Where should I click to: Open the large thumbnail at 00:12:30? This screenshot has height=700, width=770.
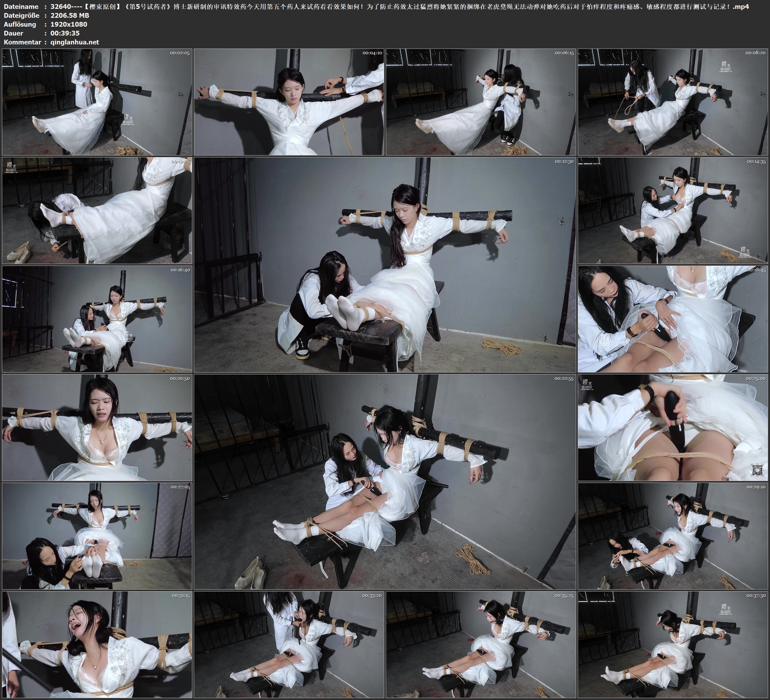[385, 264]
